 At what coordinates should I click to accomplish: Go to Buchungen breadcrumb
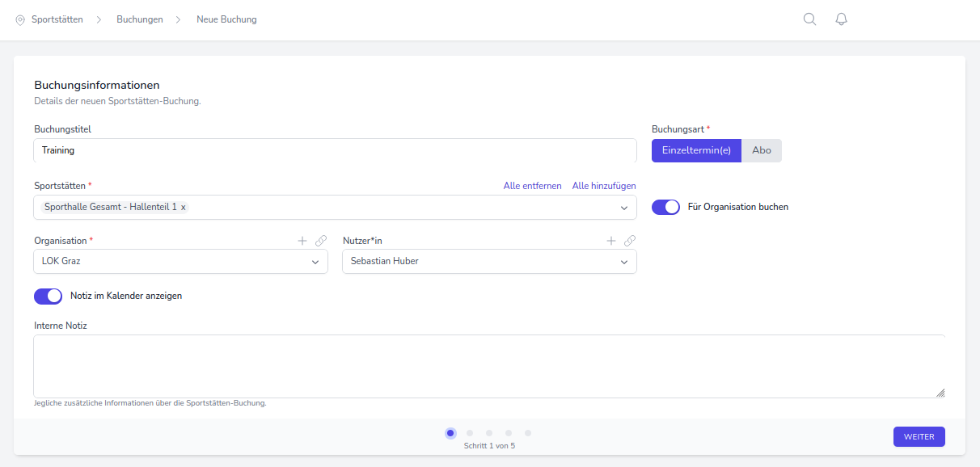[139, 19]
